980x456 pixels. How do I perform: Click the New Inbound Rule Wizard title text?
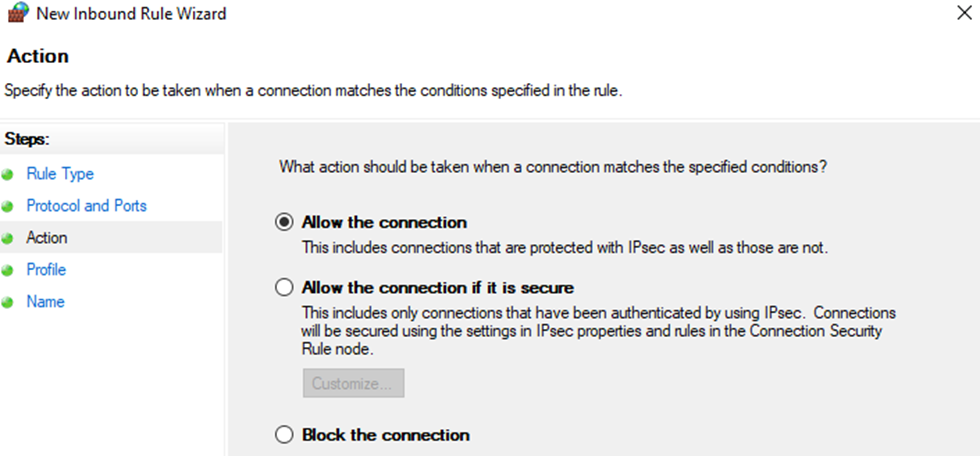point(131,13)
